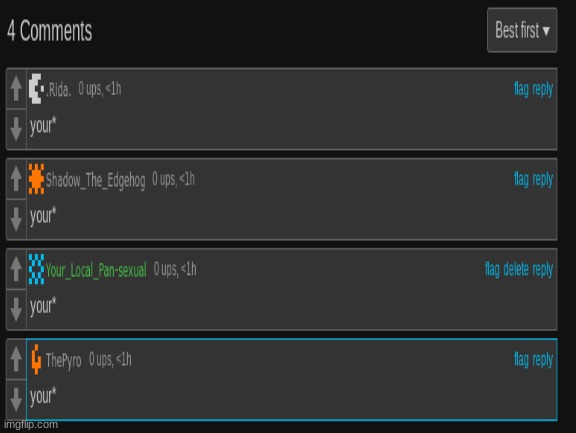Reply to Shadow_The_Edgehog's comment
The image size is (576, 433).
coord(543,180)
